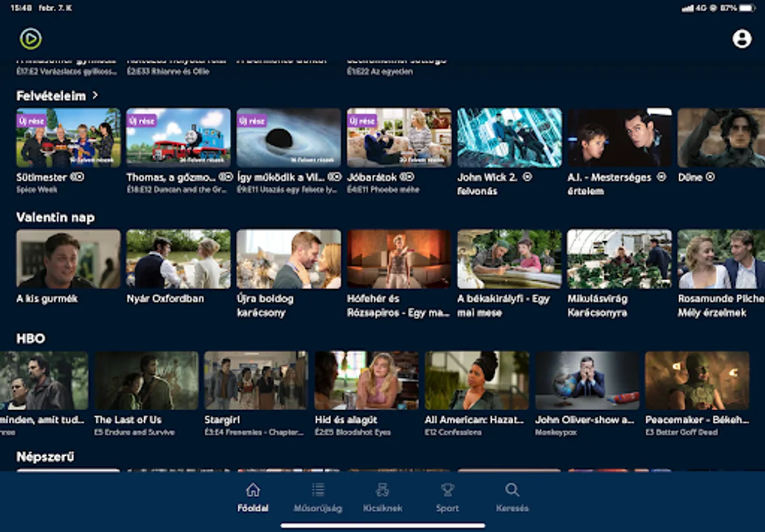Tap the status bar clock
This screenshot has width=765, height=532.
[x=21, y=8]
